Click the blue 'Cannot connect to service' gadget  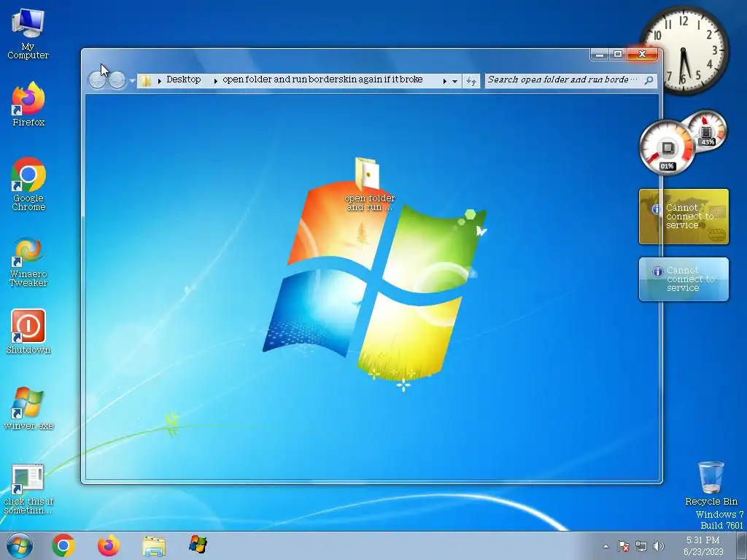(684, 279)
